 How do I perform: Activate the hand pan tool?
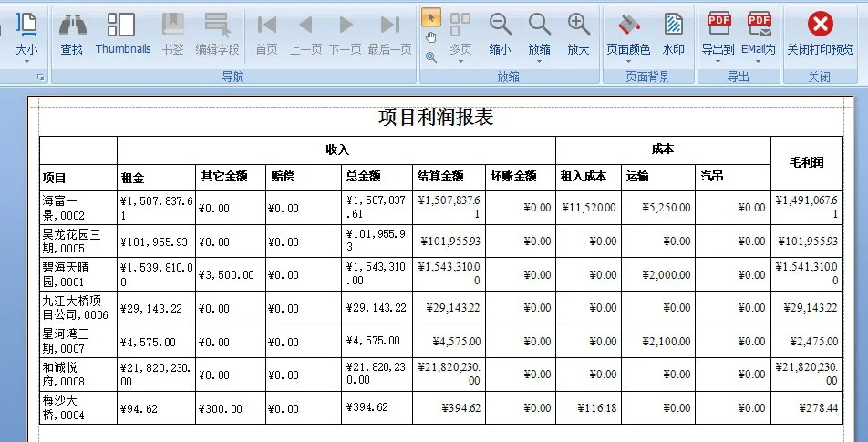pyautogui.click(x=431, y=37)
